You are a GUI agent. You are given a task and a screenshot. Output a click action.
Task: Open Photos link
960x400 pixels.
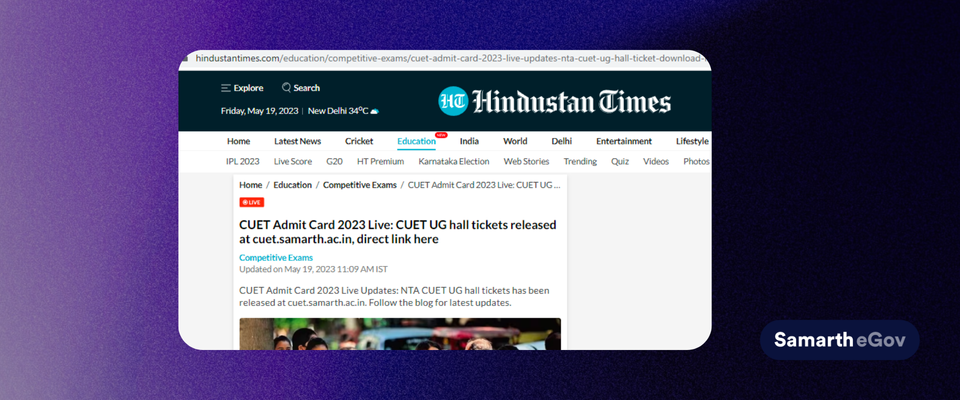point(696,162)
